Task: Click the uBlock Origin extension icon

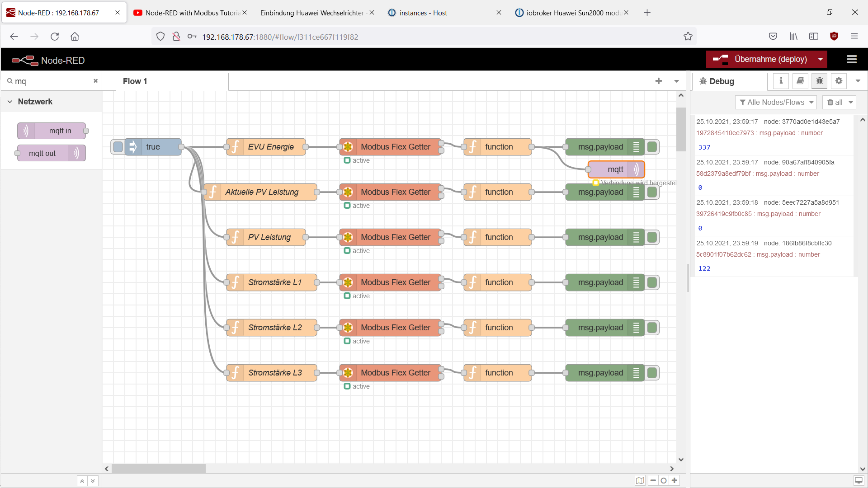Action: pos(834,36)
